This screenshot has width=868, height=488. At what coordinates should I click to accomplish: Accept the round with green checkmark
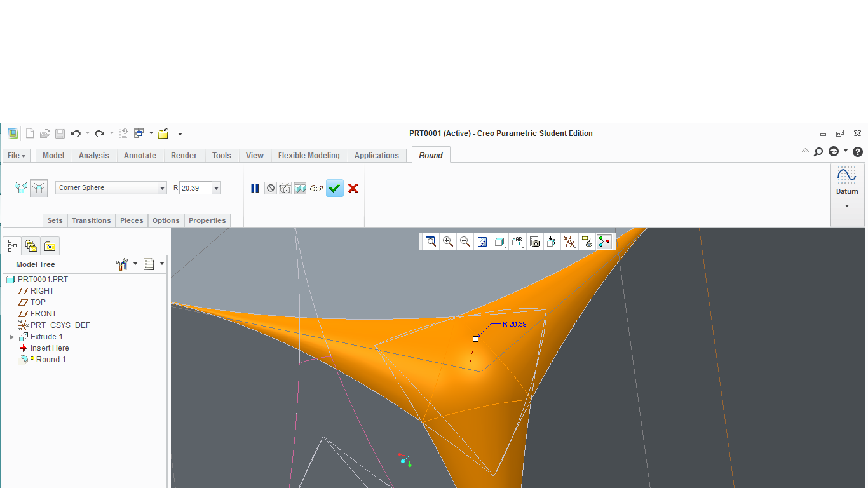335,188
